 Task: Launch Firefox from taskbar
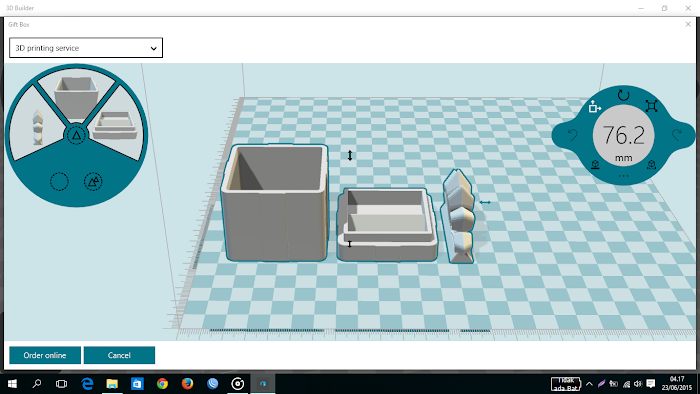(x=188, y=383)
